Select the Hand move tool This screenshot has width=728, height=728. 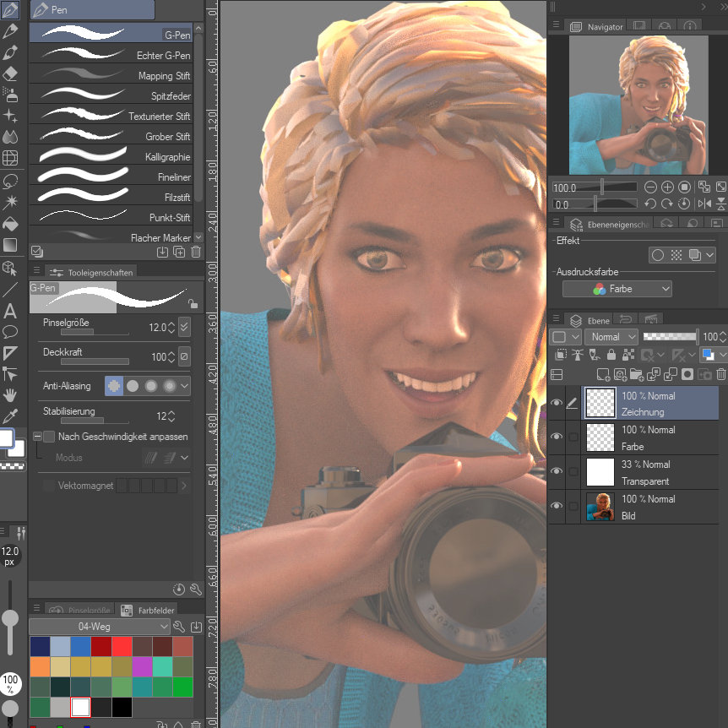(10, 394)
